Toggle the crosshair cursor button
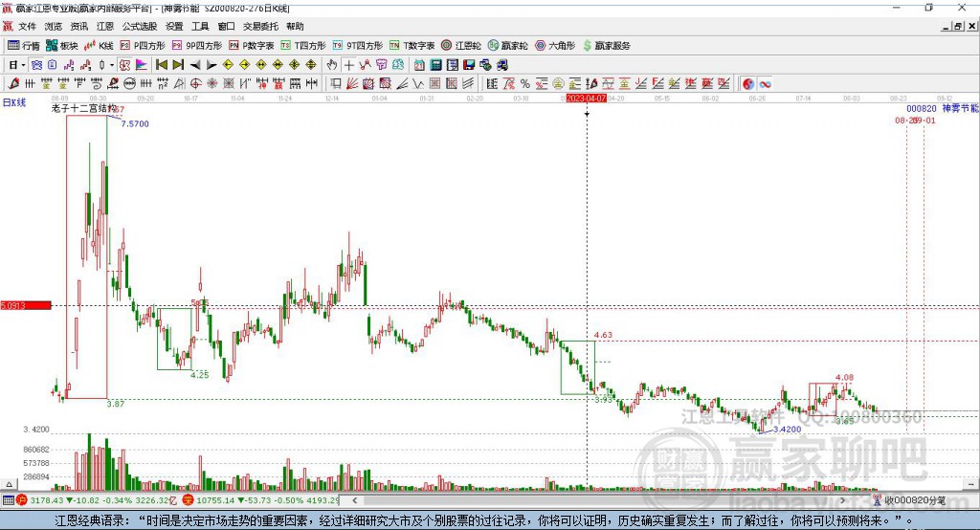This screenshot has height=530, width=980. coord(348,65)
